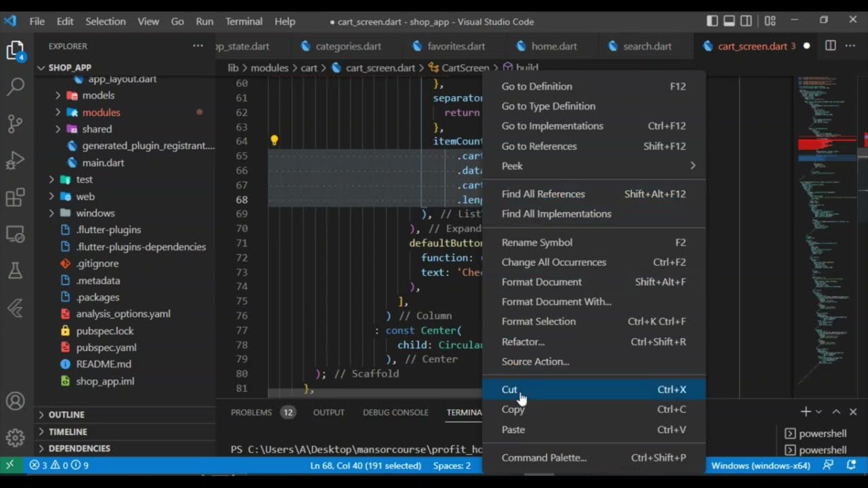Viewport: 868px width, 488px height.
Task: Select Go to Definition menu entry
Action: pyautogui.click(x=594, y=86)
